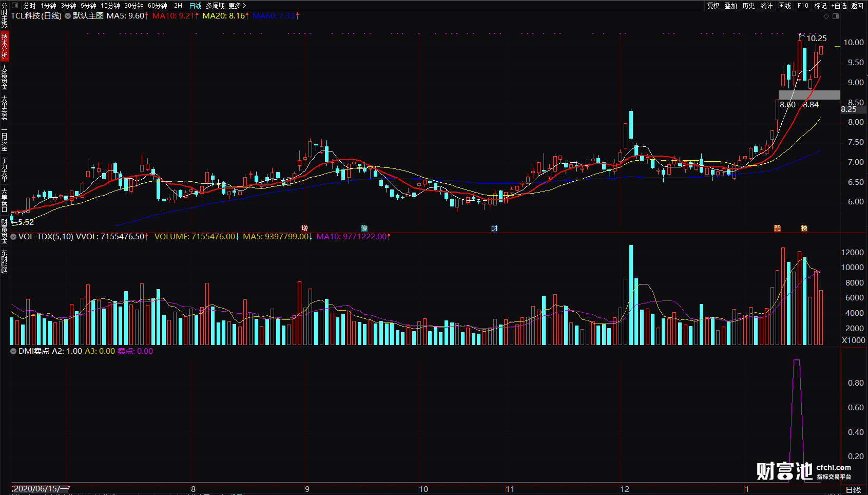Click the red MA10: 9.21 label
Screen dimensions: 868x495
point(176,16)
